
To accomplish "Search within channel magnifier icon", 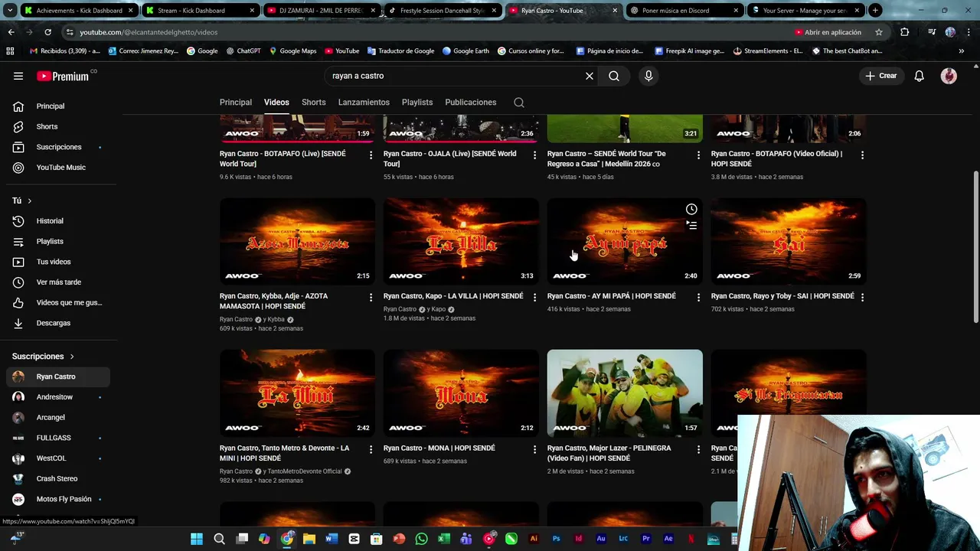I will pyautogui.click(x=519, y=103).
